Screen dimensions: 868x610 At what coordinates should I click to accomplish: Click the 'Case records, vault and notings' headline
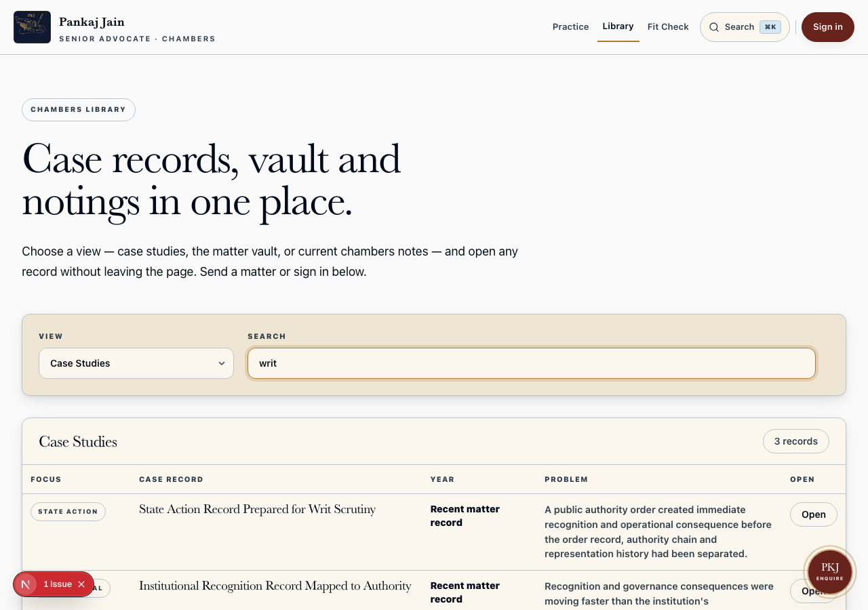[212, 180]
